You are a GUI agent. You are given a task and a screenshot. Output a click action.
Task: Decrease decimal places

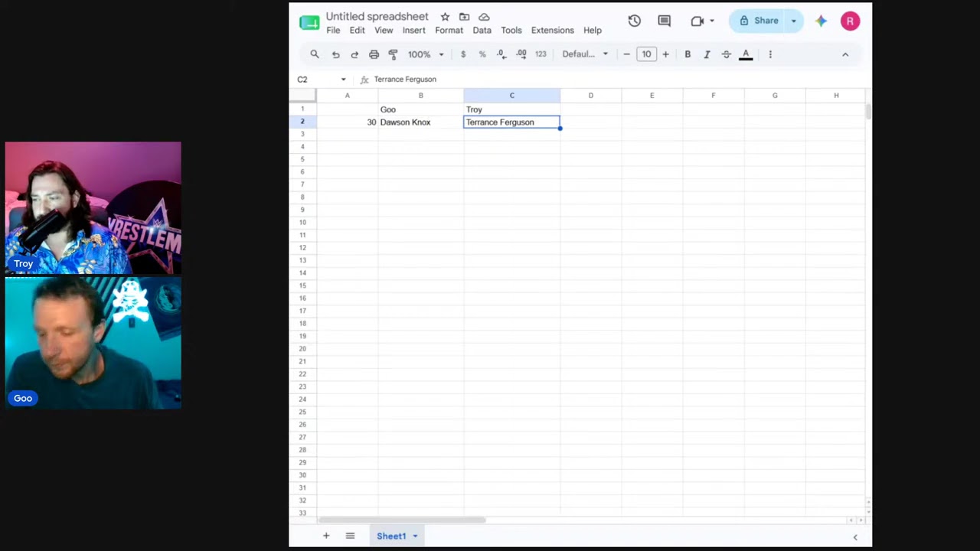tap(501, 54)
